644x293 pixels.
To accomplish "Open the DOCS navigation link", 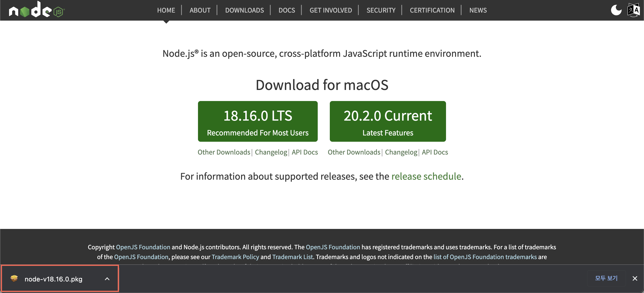I will click(287, 10).
